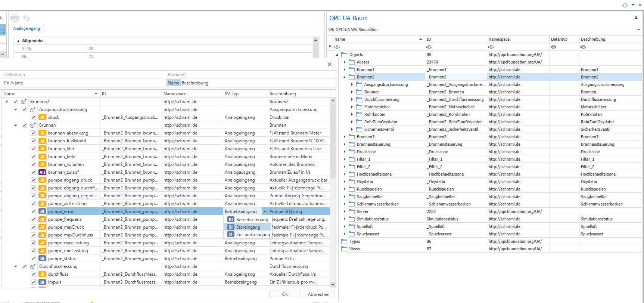The width and height of the screenshot is (644, 303).
Task: Click the Brunnen1 folder icon in OPC tree
Action: click(x=352, y=69)
